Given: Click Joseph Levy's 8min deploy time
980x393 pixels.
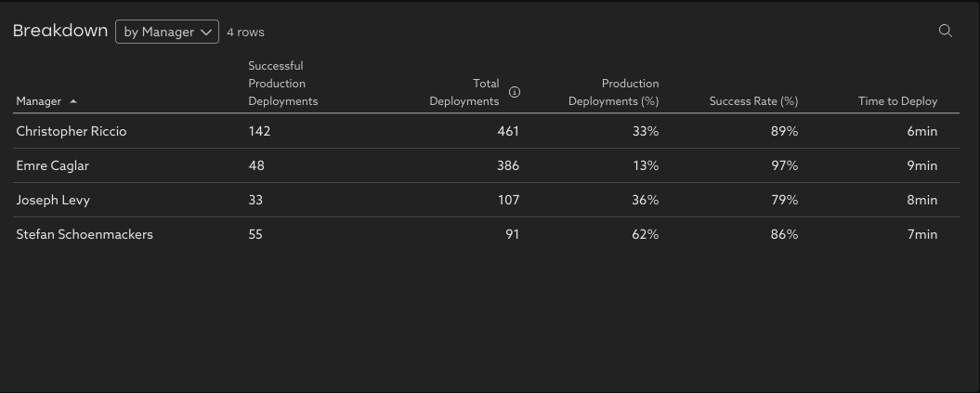Looking at the screenshot, I should [922, 200].
